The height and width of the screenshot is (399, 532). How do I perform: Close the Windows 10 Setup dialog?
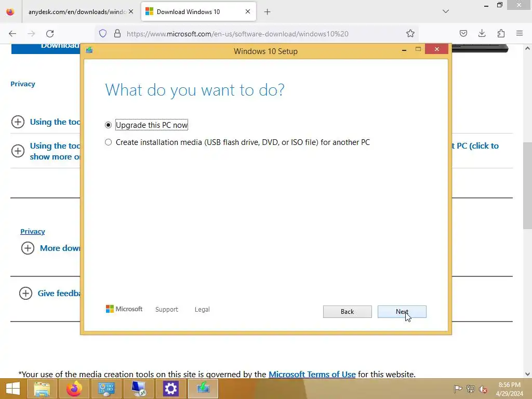(436, 49)
